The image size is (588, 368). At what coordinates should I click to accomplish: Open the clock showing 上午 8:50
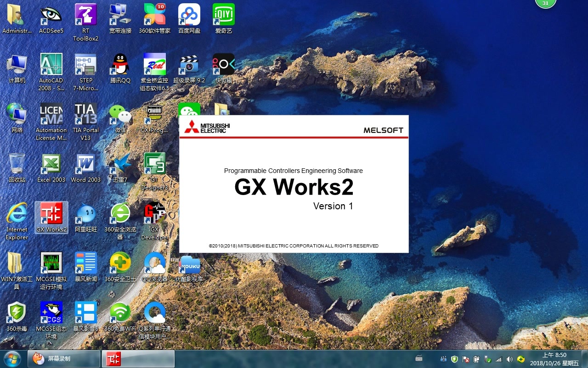pos(554,359)
